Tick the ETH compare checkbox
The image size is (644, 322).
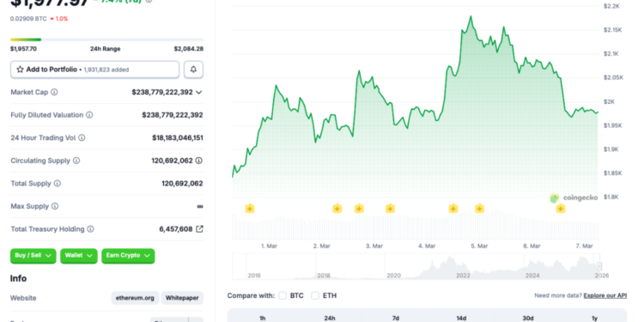[x=315, y=295]
